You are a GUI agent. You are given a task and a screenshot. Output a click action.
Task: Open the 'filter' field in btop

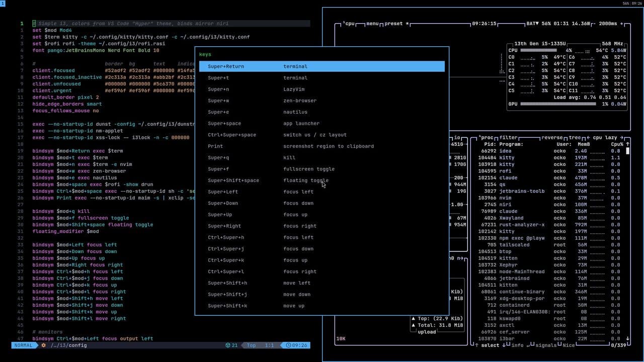(509, 137)
